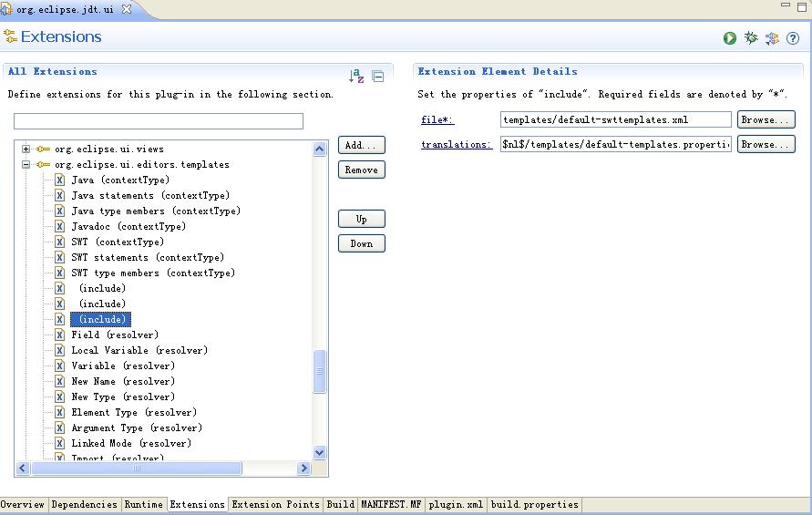The height and width of the screenshot is (515, 812).
Task: Select the org.eclipse.ui.views tree label
Action: 109,149
